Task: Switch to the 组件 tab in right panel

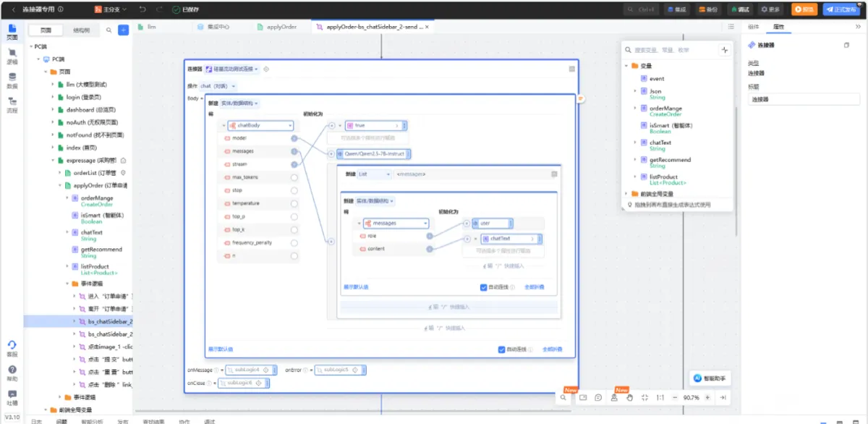Action: tap(753, 27)
